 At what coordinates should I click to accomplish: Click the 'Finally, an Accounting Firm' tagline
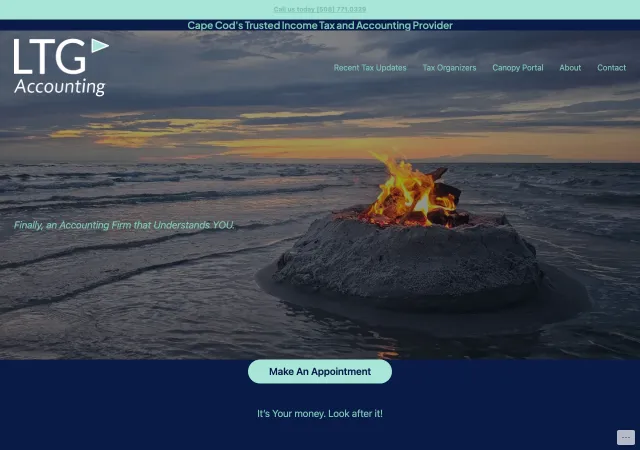click(x=124, y=225)
